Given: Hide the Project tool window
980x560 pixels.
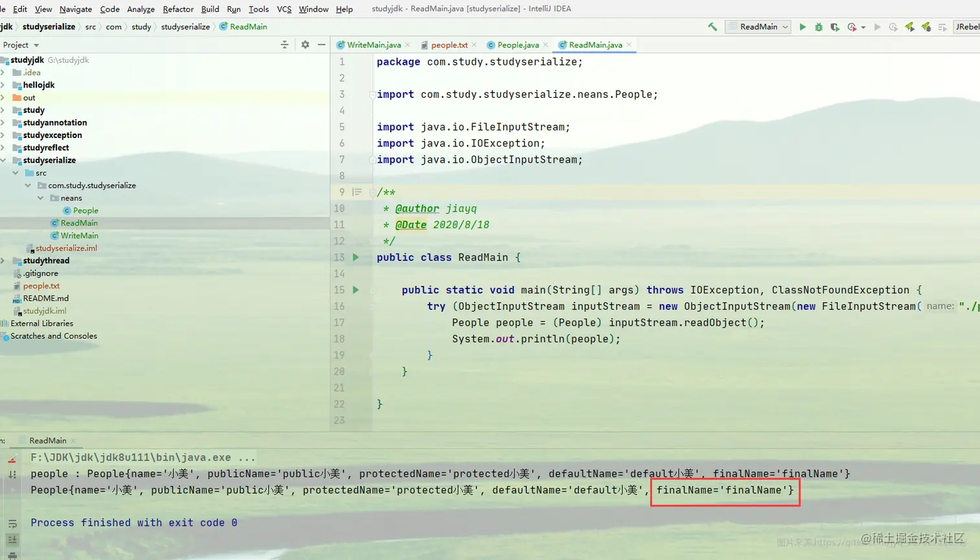Looking at the screenshot, I should click(x=321, y=45).
